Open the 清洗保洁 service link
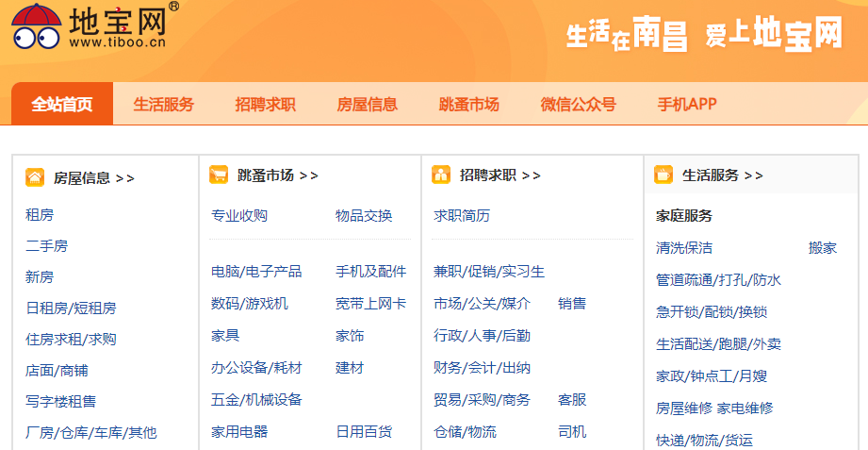Image resolution: width=868 pixels, height=450 pixels. click(684, 248)
